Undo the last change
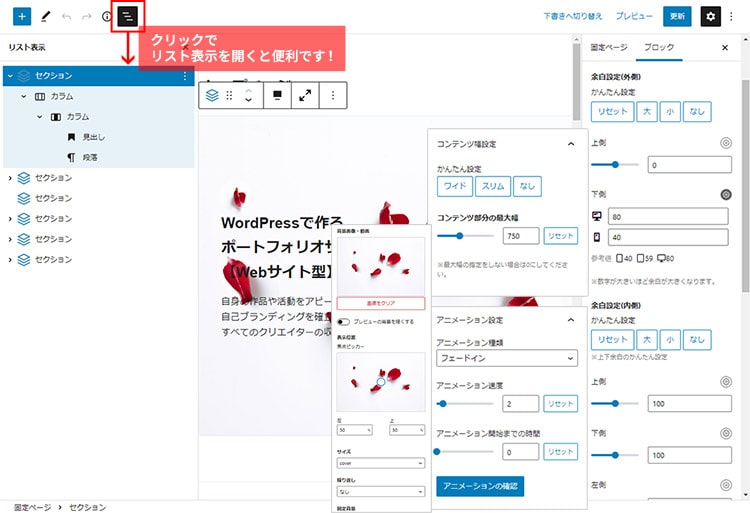 (x=66, y=17)
